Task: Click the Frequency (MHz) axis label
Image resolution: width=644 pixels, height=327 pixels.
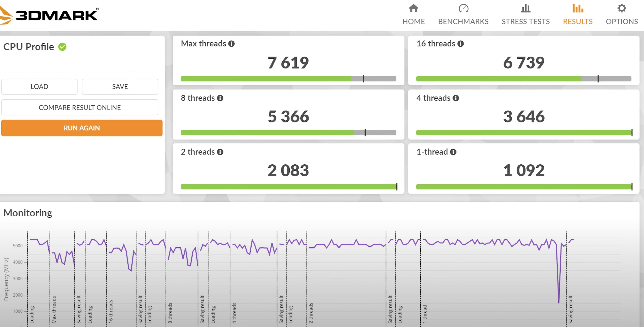Action: (6, 279)
